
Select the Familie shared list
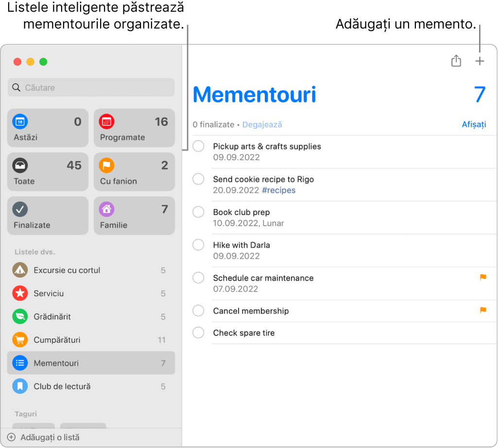click(x=134, y=216)
